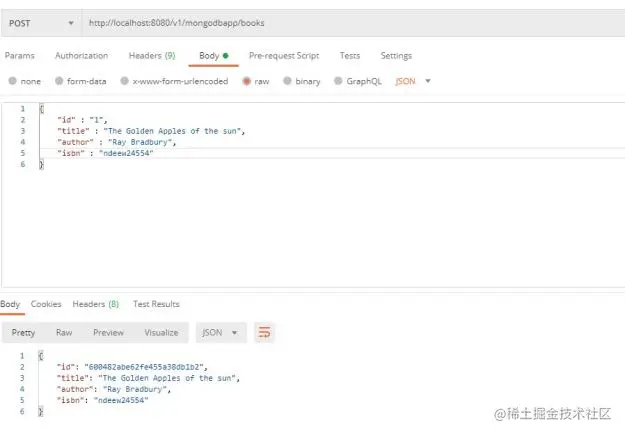Click the request URL input field

[x=354, y=23]
